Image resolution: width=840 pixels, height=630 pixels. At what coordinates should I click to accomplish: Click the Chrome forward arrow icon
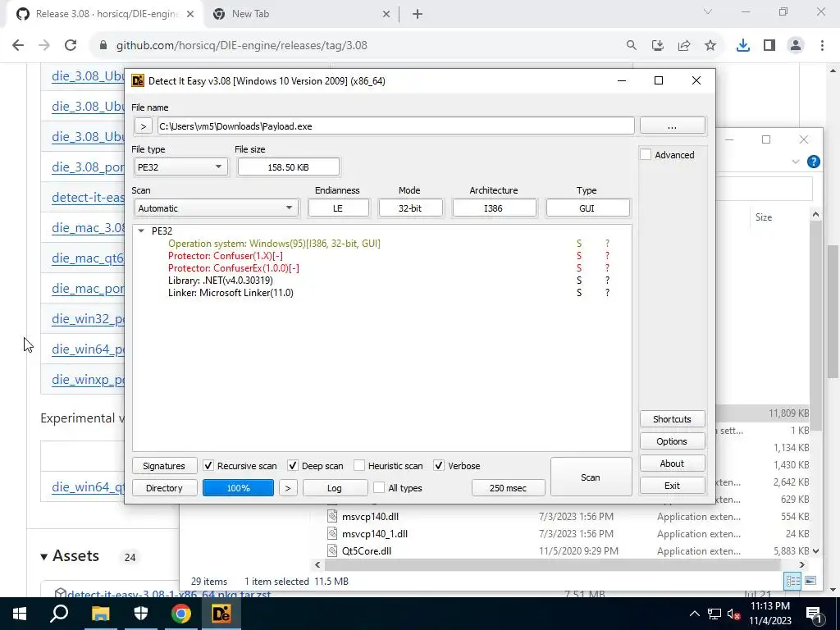[x=44, y=46]
